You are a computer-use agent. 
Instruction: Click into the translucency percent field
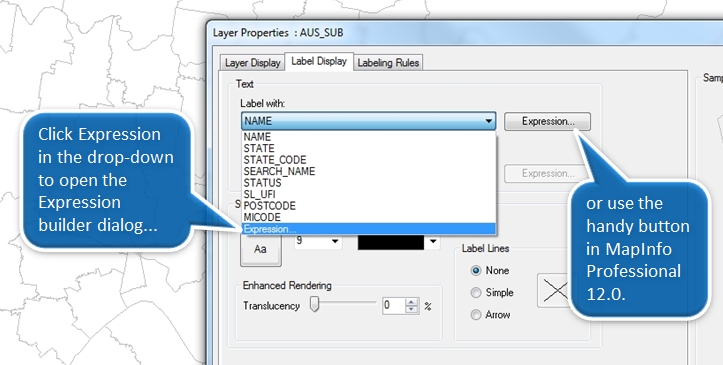pos(394,306)
